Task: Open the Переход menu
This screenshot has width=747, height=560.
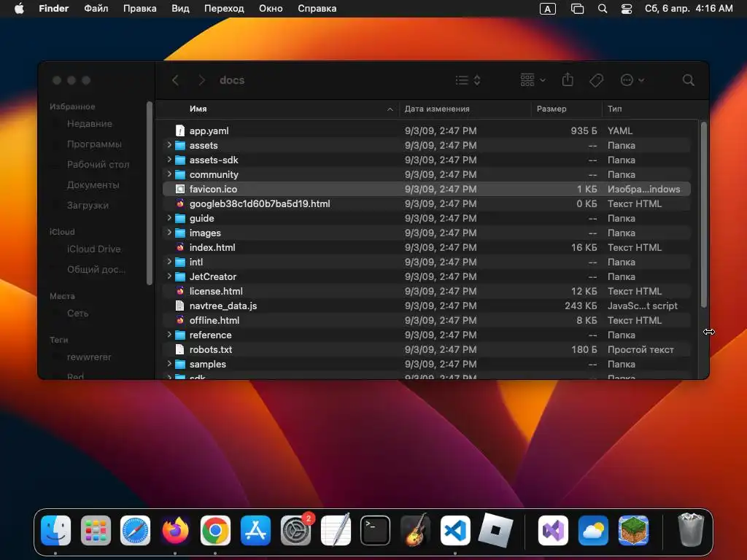Action: (224, 9)
